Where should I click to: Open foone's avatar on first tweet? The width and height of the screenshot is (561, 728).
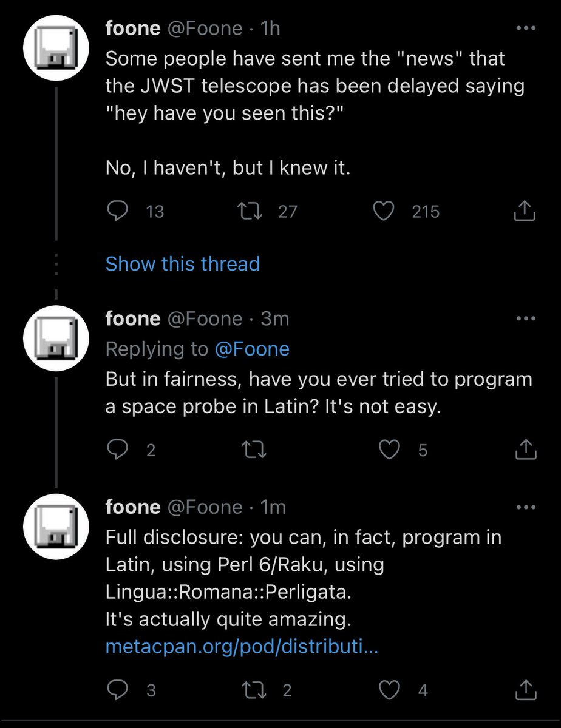pos(56,50)
